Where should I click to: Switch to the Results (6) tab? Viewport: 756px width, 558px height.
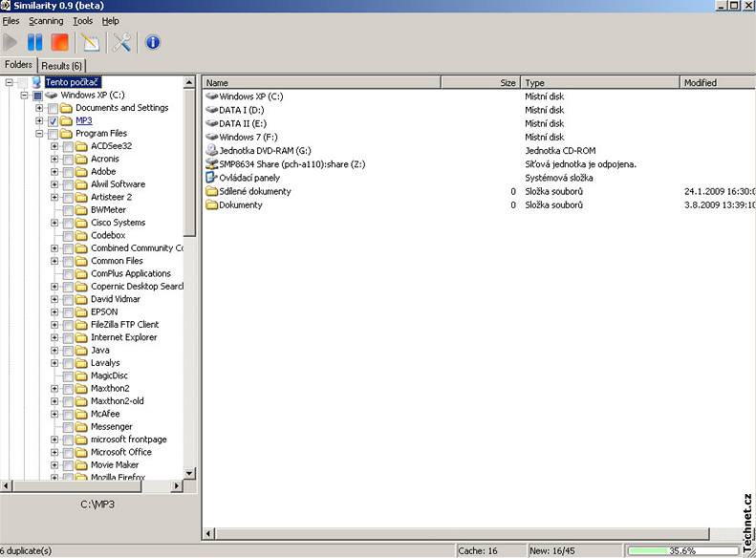point(62,66)
